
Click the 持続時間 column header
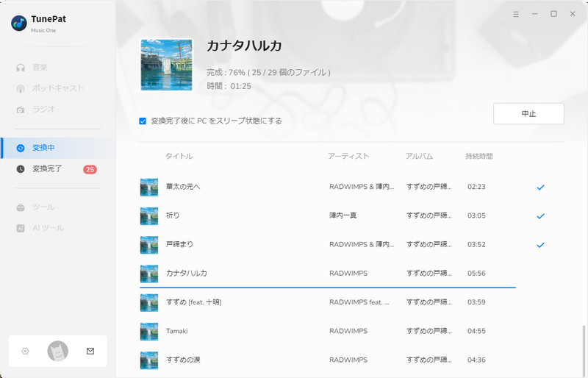tap(479, 156)
